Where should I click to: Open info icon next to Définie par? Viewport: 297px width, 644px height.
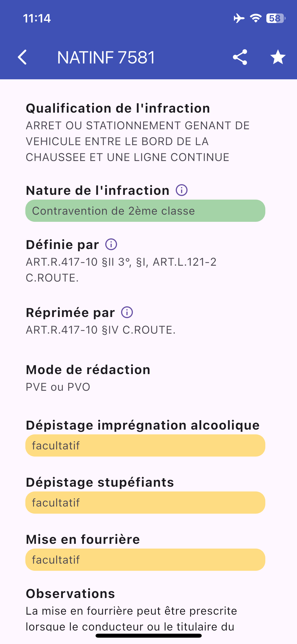pos(111,244)
